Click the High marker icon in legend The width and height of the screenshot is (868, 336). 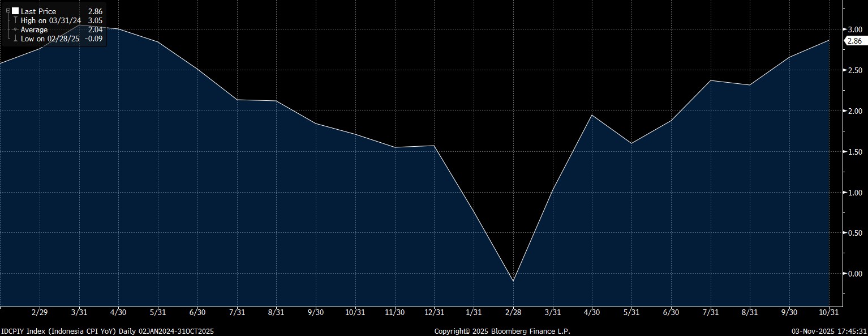point(14,20)
